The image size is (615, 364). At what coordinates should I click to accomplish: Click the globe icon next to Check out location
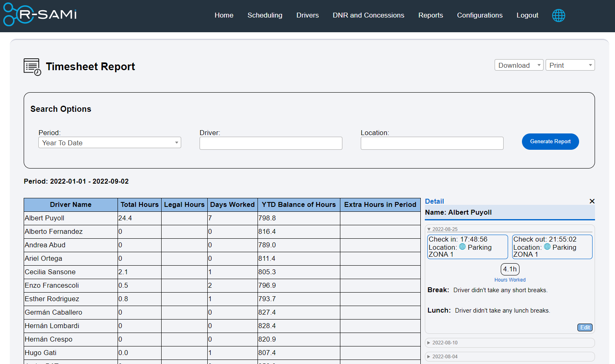click(547, 246)
